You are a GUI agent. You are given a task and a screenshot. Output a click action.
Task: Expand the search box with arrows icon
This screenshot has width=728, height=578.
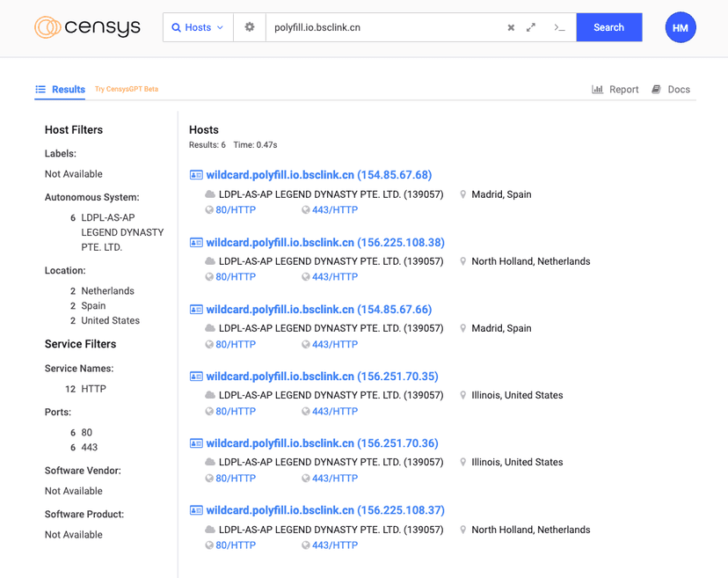coord(531,27)
